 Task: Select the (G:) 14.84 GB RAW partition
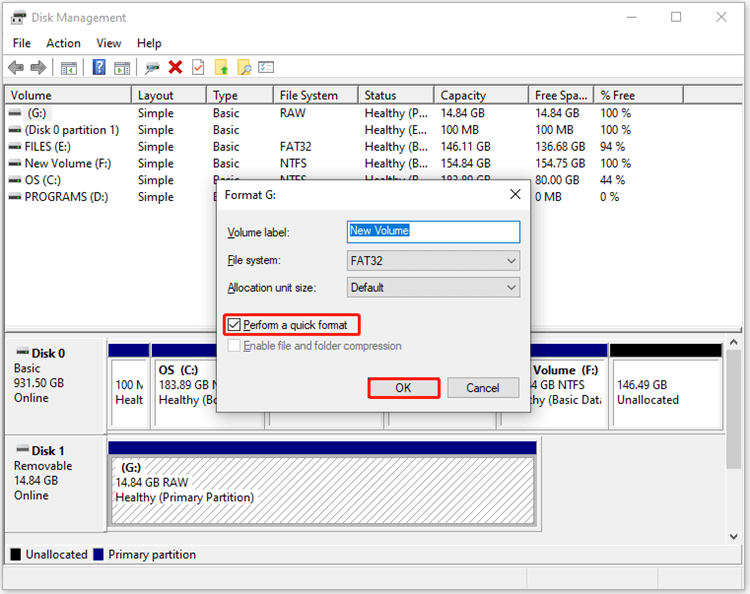pyautogui.click(x=322, y=490)
